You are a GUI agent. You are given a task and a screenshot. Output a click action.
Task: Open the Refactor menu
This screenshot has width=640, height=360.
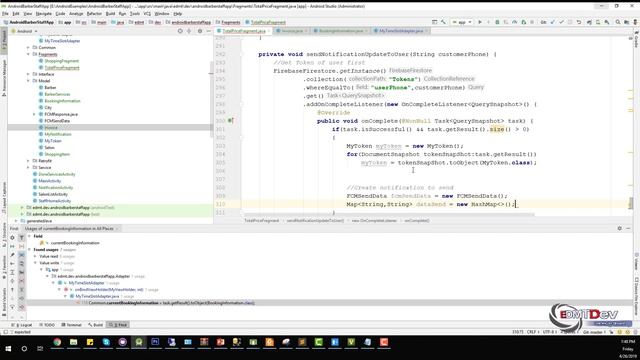[94, 13]
